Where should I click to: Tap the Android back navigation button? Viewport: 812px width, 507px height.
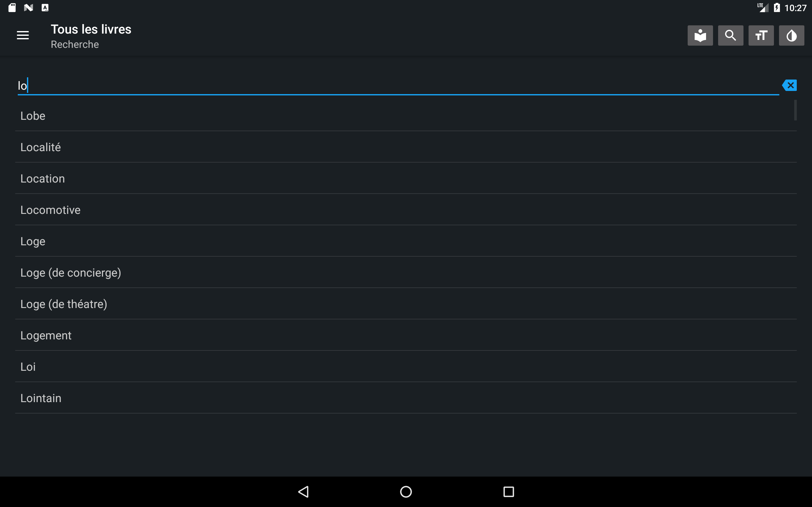303,491
